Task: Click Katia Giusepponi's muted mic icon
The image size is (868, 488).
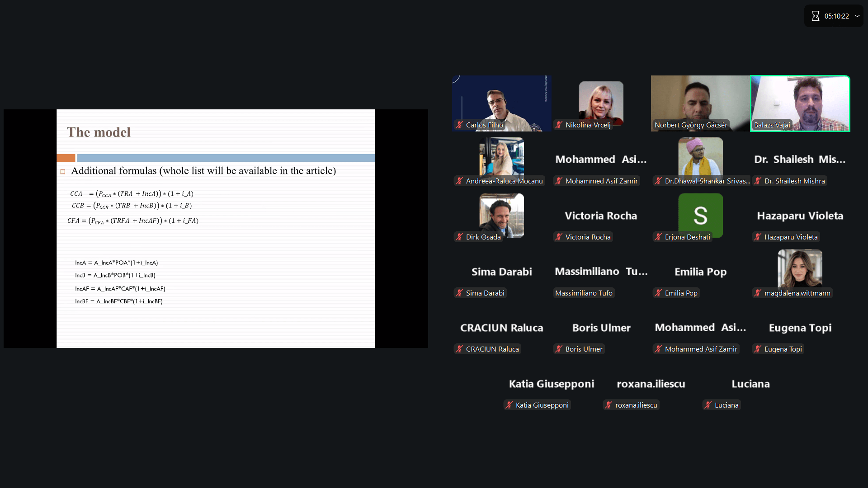Action: point(509,405)
